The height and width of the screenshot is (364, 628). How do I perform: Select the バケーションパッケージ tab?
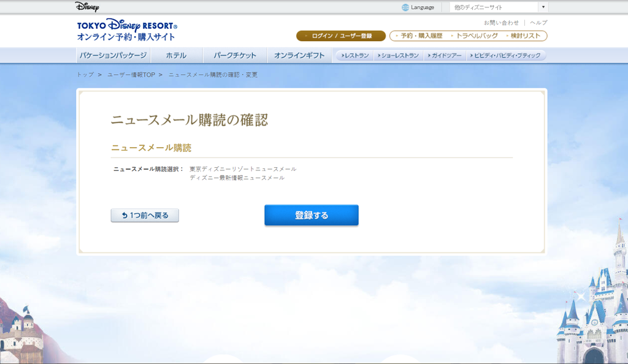click(113, 56)
